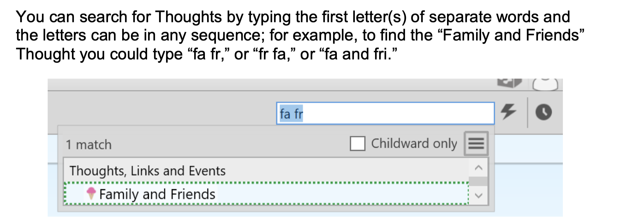Click the cut-off gray box icon at top

[509, 83]
